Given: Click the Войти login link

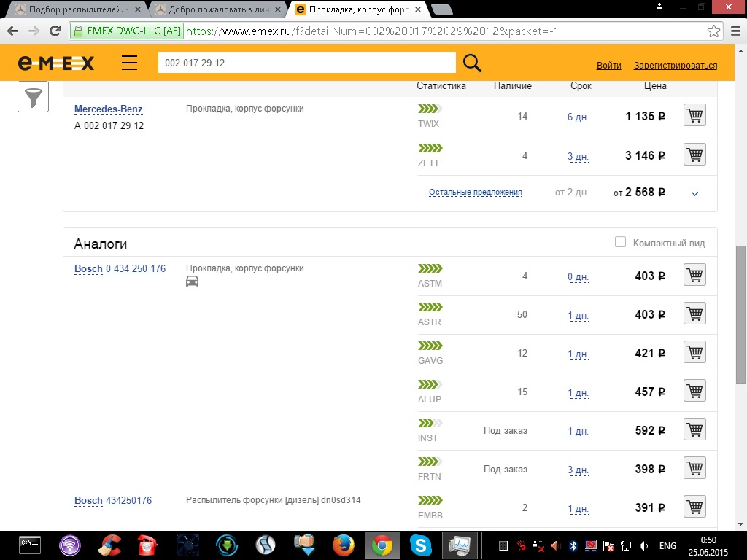Looking at the screenshot, I should [609, 65].
